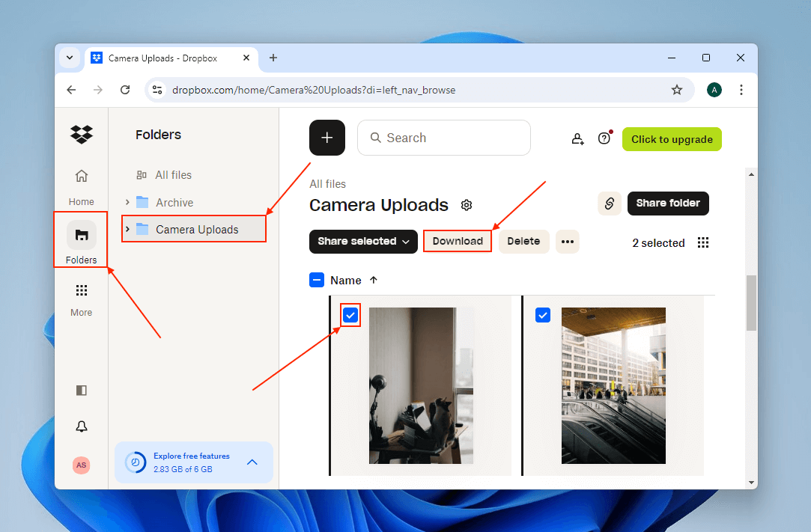
Task: Expand the Archive folder tree chevron
Action: pyautogui.click(x=127, y=202)
